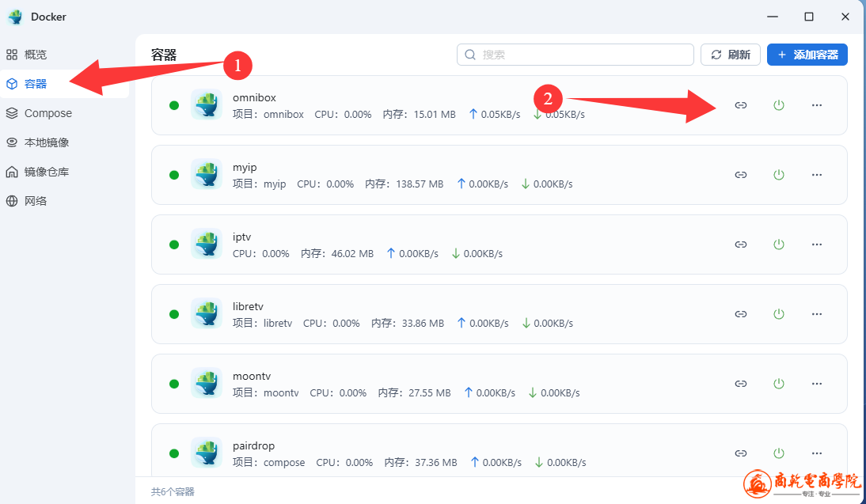Toggle power for iptv container

779,244
